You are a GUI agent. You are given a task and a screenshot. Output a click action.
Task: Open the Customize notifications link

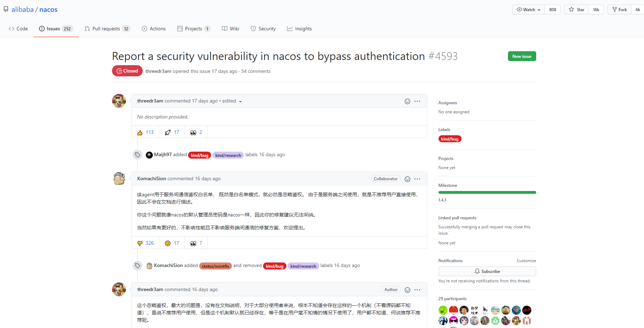pyautogui.click(x=526, y=260)
